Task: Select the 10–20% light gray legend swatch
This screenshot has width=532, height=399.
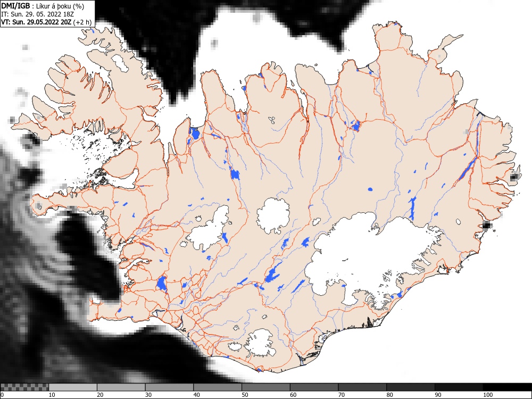Action: point(73,387)
